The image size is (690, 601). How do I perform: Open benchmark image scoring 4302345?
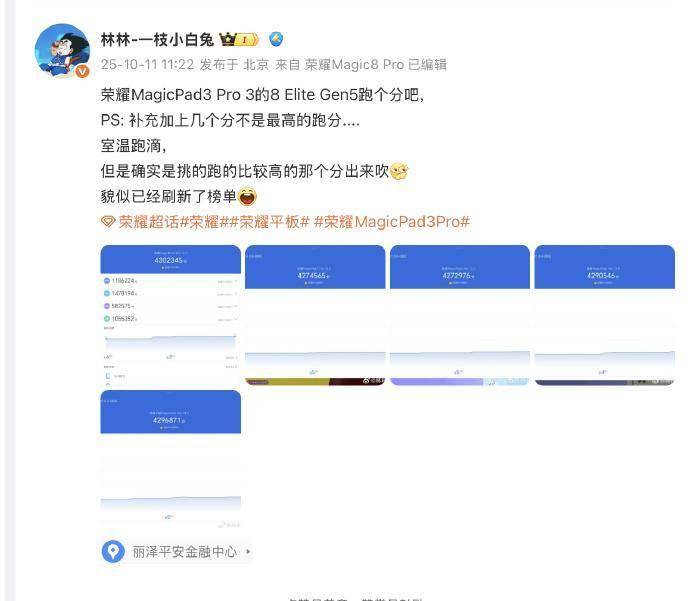coord(171,315)
